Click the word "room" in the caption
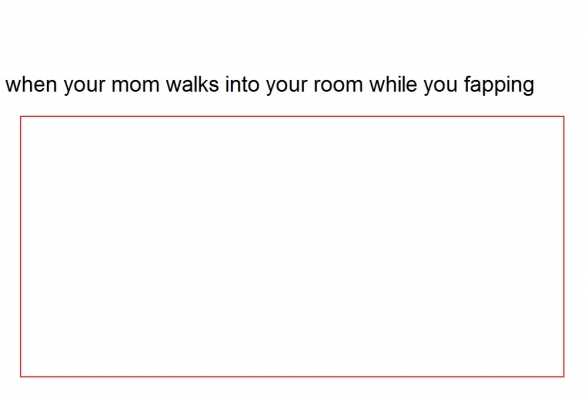The image size is (585, 395). [x=338, y=85]
